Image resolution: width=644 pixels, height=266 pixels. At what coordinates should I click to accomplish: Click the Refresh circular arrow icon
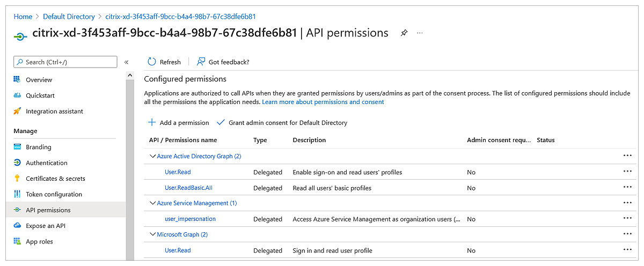[152, 62]
